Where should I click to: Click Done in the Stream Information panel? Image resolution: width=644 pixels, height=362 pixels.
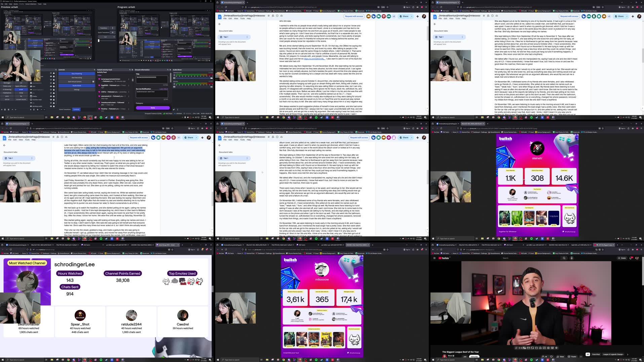click(x=153, y=108)
